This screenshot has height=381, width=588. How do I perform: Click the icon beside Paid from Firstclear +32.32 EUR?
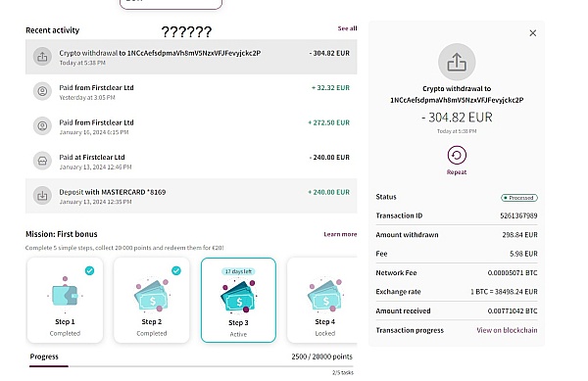pos(42,91)
